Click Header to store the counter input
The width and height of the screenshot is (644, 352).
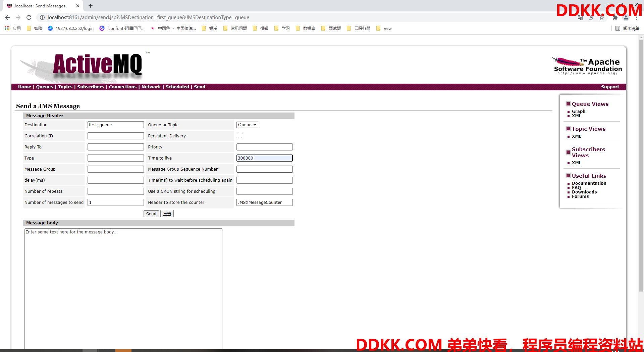coord(265,202)
